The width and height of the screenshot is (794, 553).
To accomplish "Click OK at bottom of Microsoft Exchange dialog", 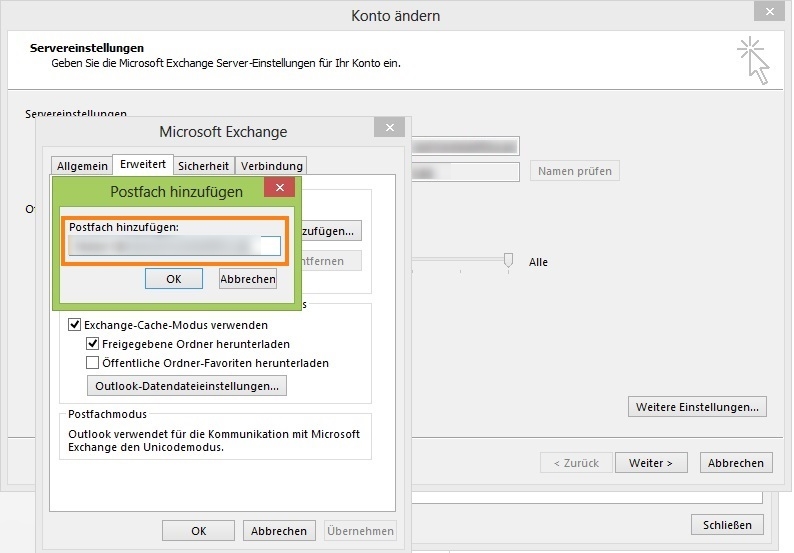I will click(198, 531).
